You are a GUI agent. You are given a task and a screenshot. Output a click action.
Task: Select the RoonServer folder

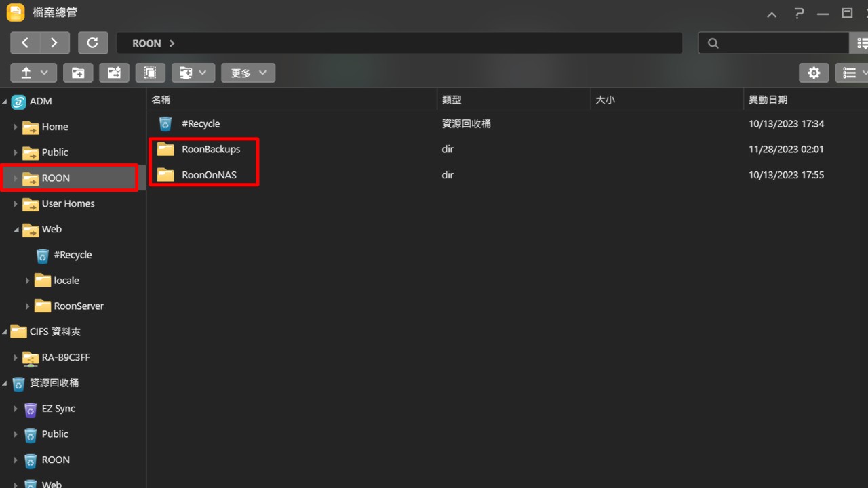[x=79, y=306]
